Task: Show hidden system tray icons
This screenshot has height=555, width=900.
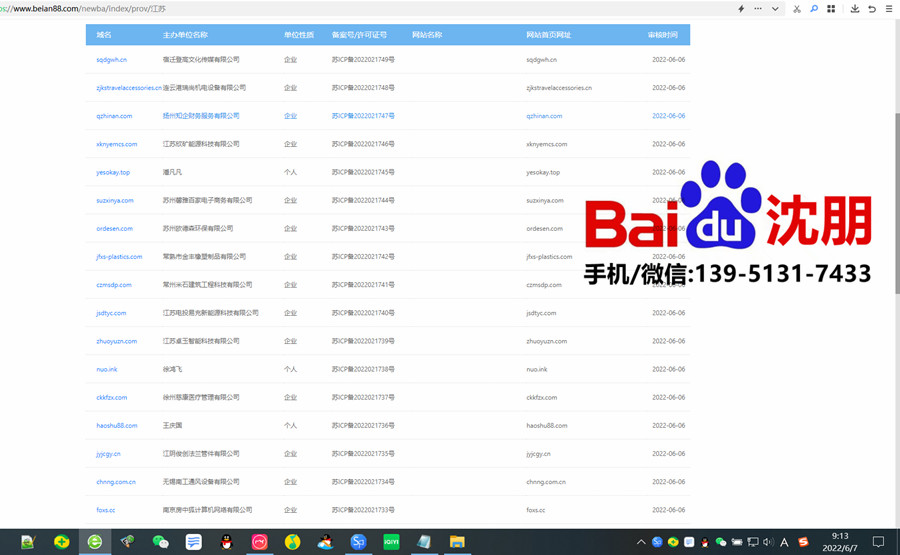Action: point(641,542)
